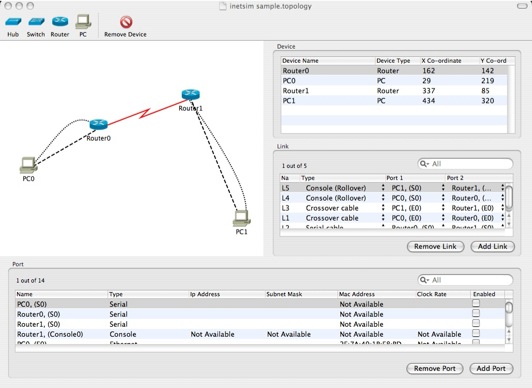
Task: Sort ports by Ip Address header
Action: pyautogui.click(x=226, y=294)
